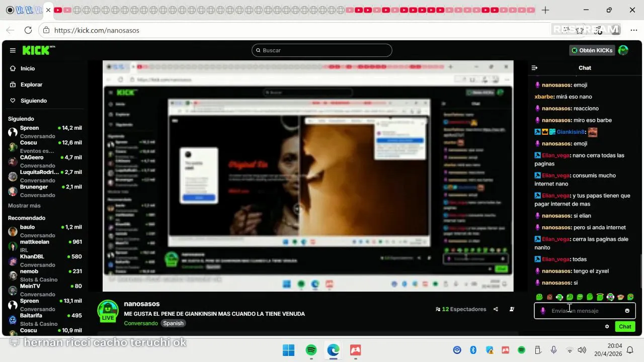Open the emoji picker in chat input
Viewport: 644px width, 362px height.
coord(627,311)
